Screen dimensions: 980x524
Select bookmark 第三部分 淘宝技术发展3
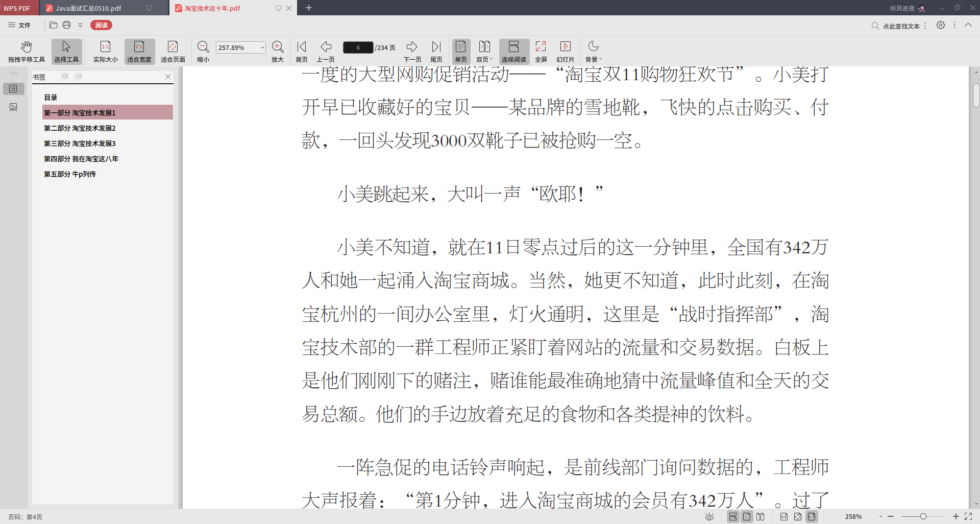click(80, 144)
